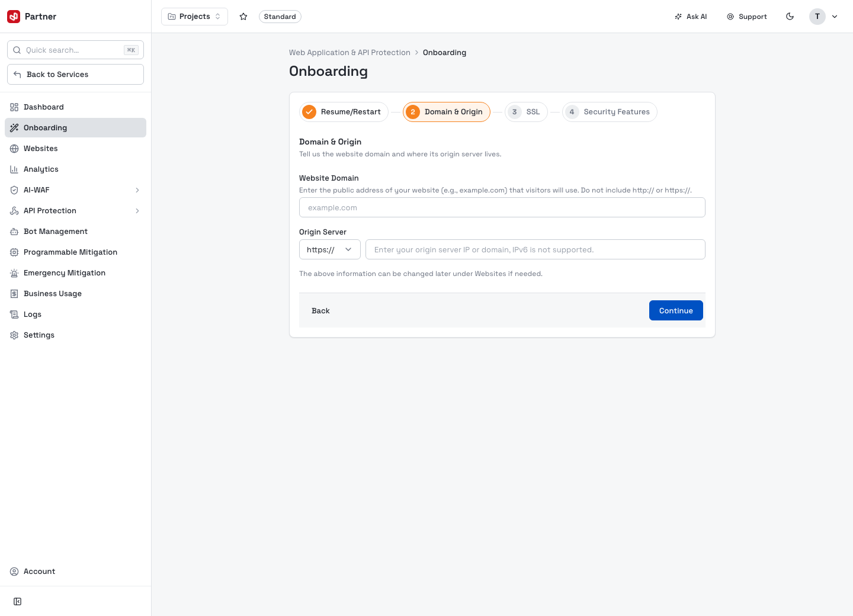Expand the API Protection submenu chevron
853x616 pixels.
pos(137,211)
